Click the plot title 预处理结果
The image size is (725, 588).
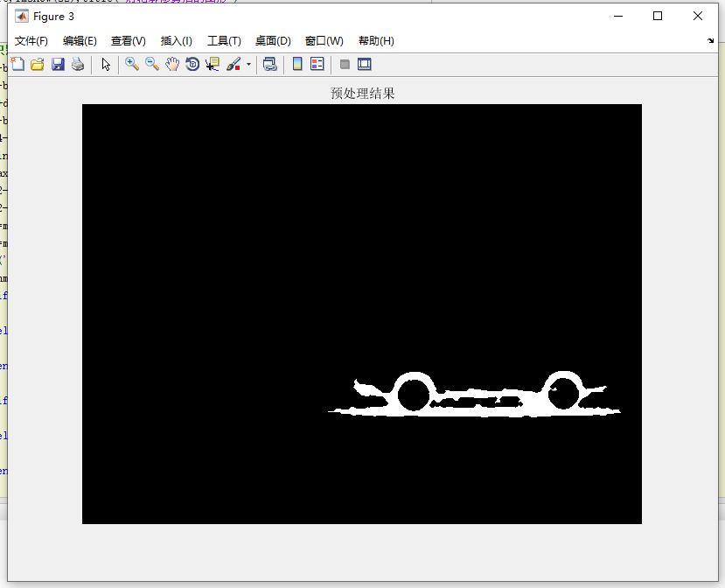pos(362,94)
